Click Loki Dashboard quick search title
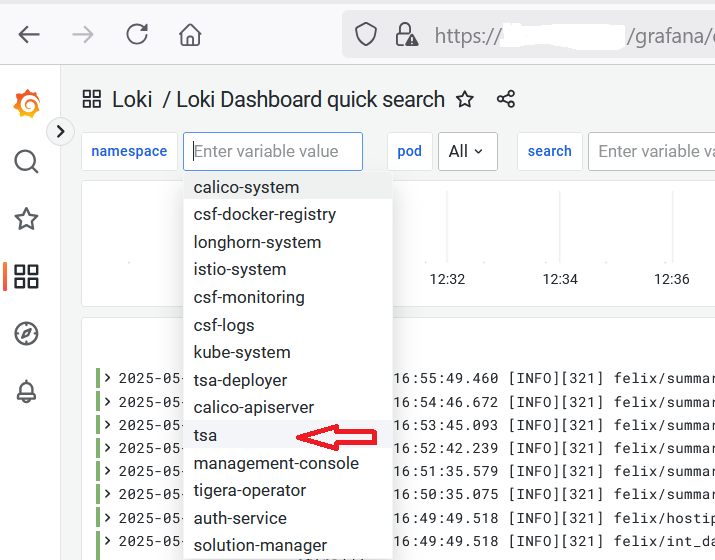 311,99
